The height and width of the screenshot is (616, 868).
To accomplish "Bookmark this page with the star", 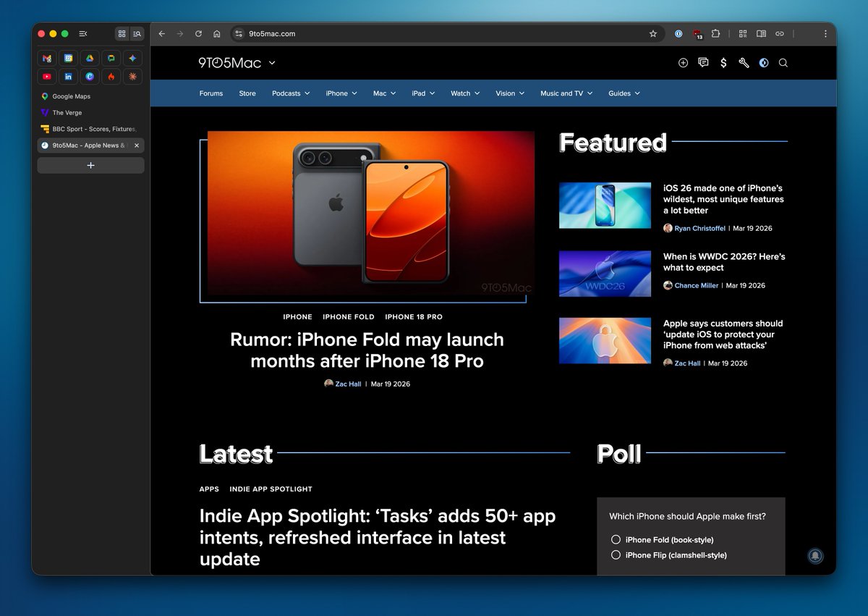I will click(653, 33).
